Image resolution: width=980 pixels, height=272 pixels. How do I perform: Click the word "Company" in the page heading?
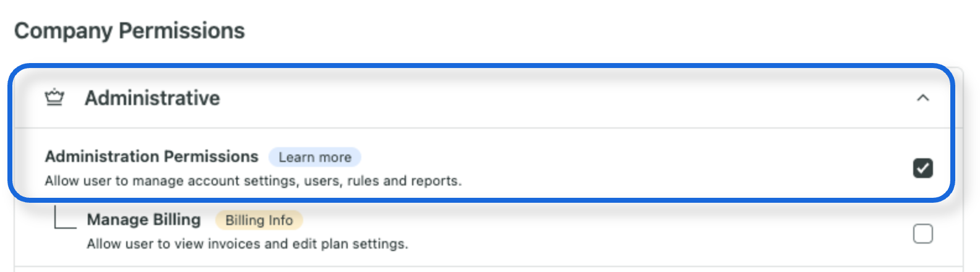[63, 30]
